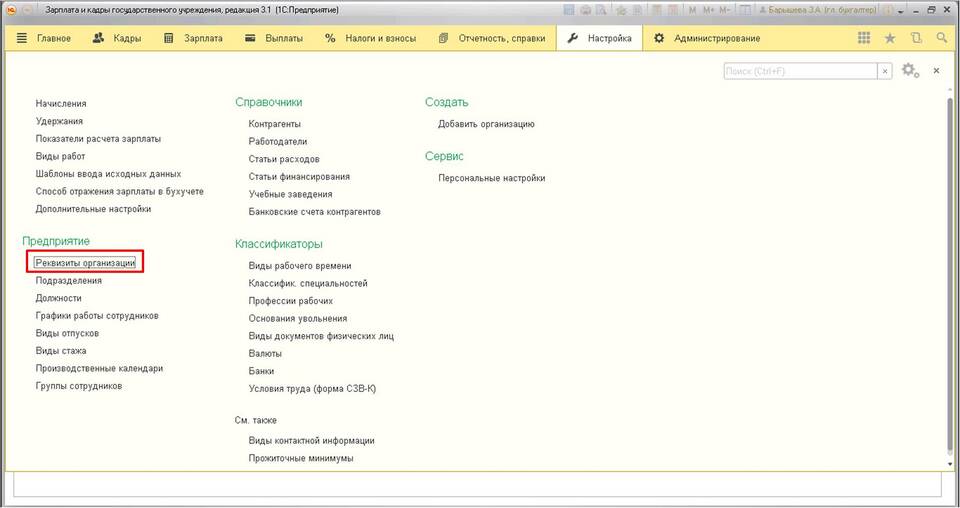Click in the Поиск (Ctrl+F) search field
This screenshot has height=508, width=960.
click(x=800, y=71)
